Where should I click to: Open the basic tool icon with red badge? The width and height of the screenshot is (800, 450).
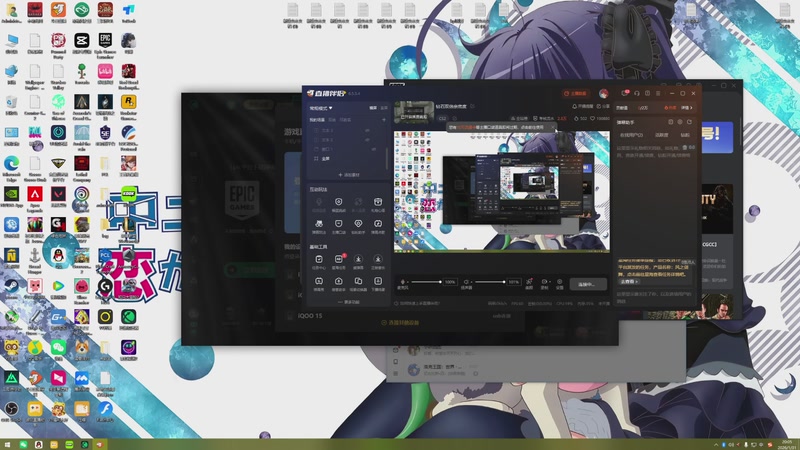click(x=338, y=260)
